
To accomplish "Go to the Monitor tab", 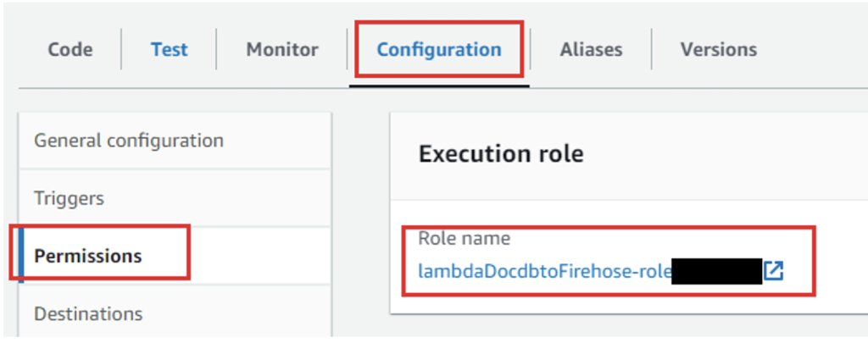I will tap(282, 50).
